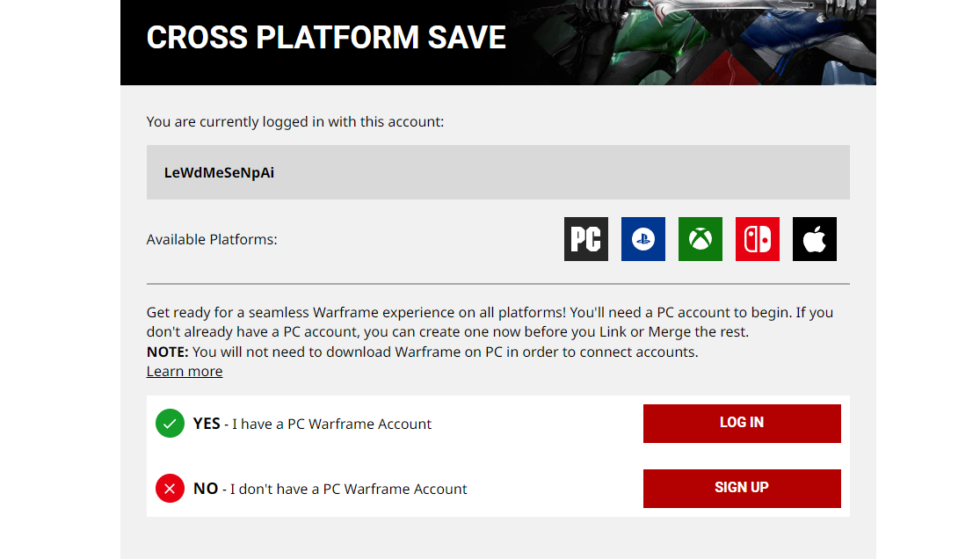
Task: Select the red Nintendo Switch icon
Action: pyautogui.click(x=758, y=239)
